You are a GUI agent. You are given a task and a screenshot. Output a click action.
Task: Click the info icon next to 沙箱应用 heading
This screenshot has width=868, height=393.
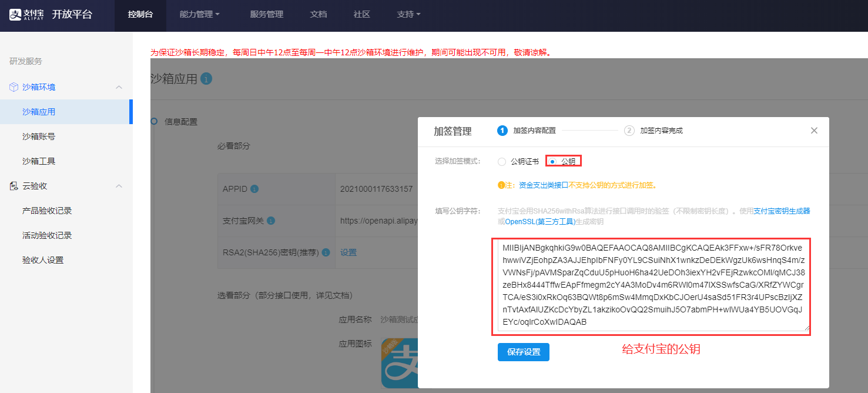pyautogui.click(x=206, y=79)
